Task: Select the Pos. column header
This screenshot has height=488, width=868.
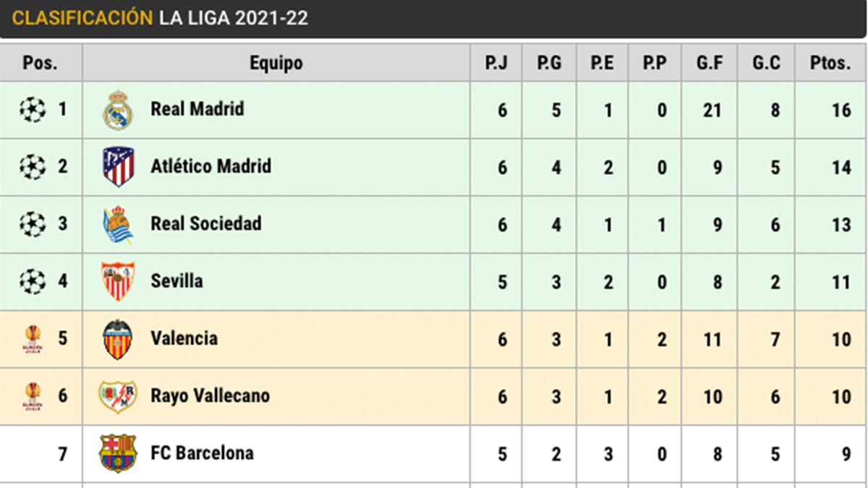Action: click(x=41, y=63)
